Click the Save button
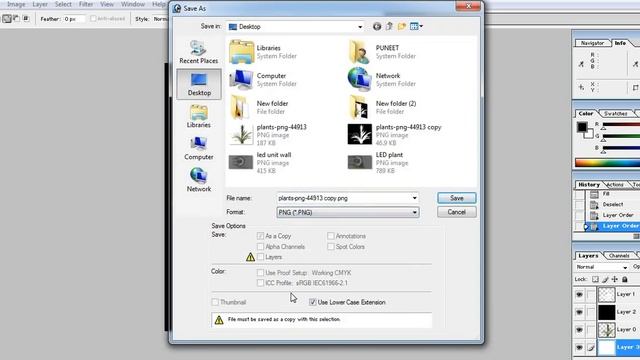640x360 pixels. tap(456, 198)
